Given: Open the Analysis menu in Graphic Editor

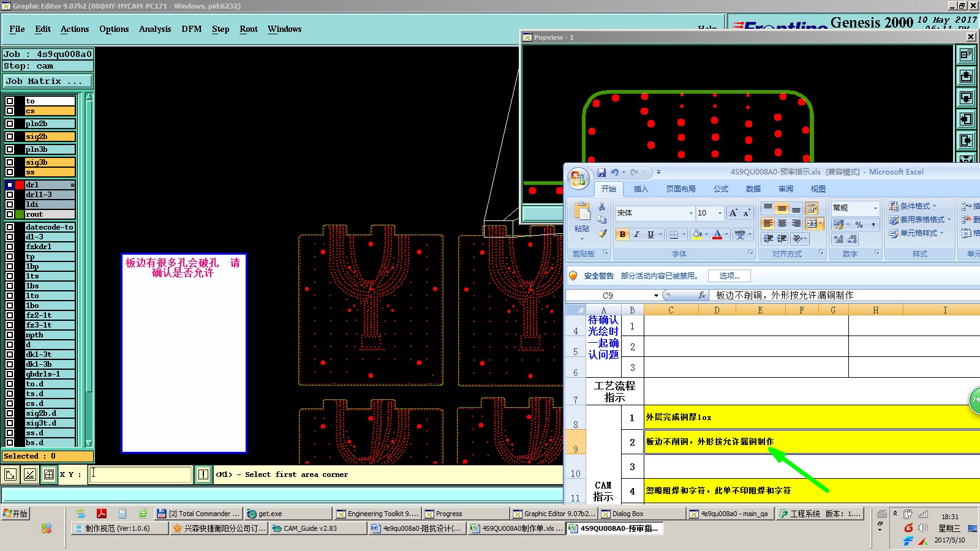Looking at the screenshot, I should [x=155, y=29].
